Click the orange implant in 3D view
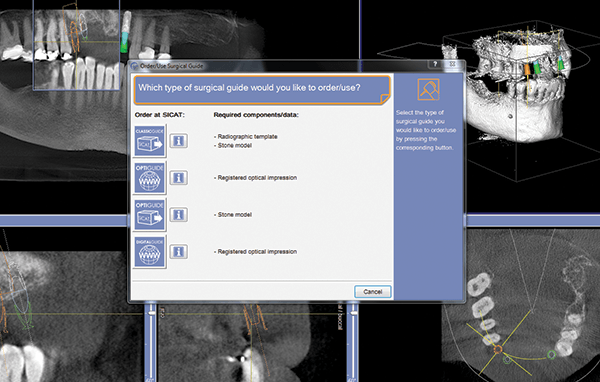 pyautogui.click(x=527, y=70)
